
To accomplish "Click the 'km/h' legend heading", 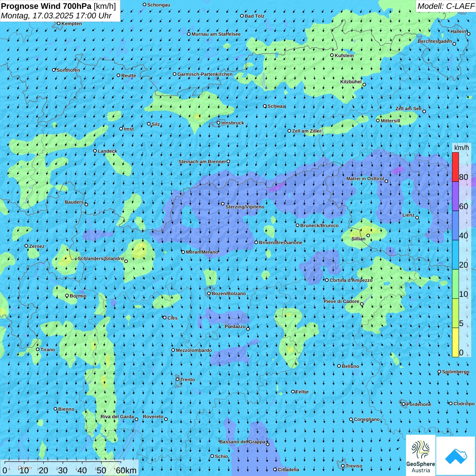I will point(461,148).
